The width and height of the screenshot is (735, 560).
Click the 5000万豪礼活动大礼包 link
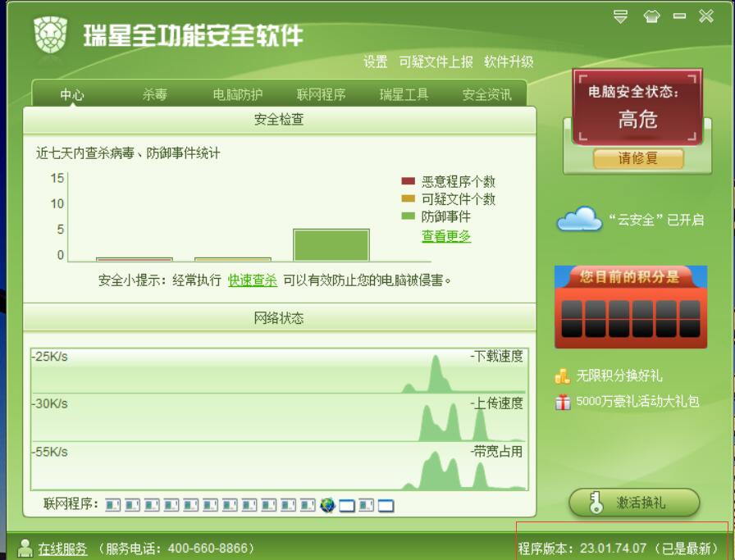(637, 401)
